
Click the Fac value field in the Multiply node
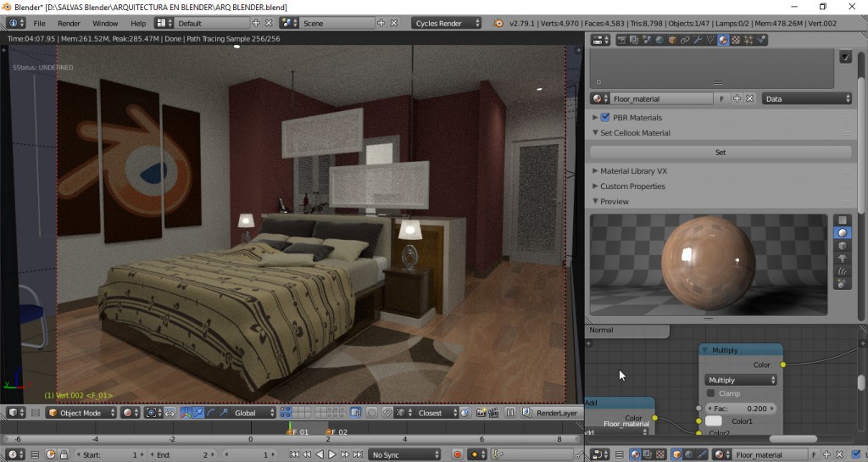coord(741,408)
